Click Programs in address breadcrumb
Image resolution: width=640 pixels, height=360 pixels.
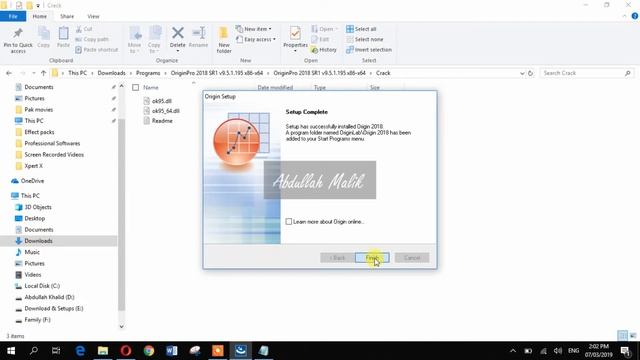[148, 73]
